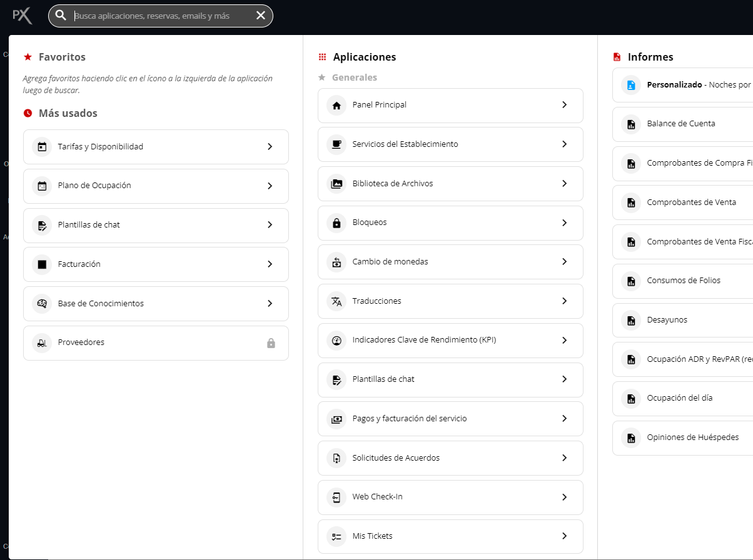Clear the search with the X button
Screen dimensions: 753x560
(261, 16)
